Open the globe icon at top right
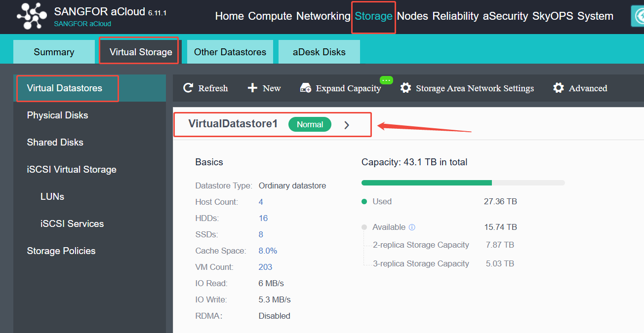The width and height of the screenshot is (644, 333). click(639, 16)
